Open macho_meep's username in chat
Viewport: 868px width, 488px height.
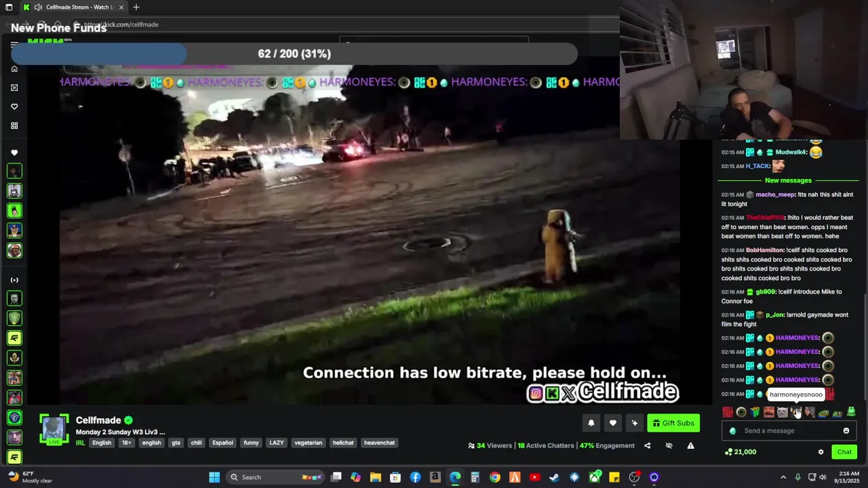pyautogui.click(x=775, y=195)
